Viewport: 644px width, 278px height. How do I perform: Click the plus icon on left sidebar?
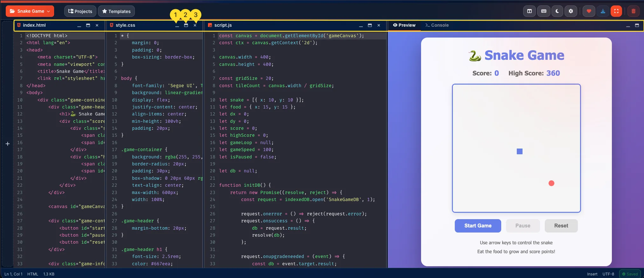click(x=8, y=144)
